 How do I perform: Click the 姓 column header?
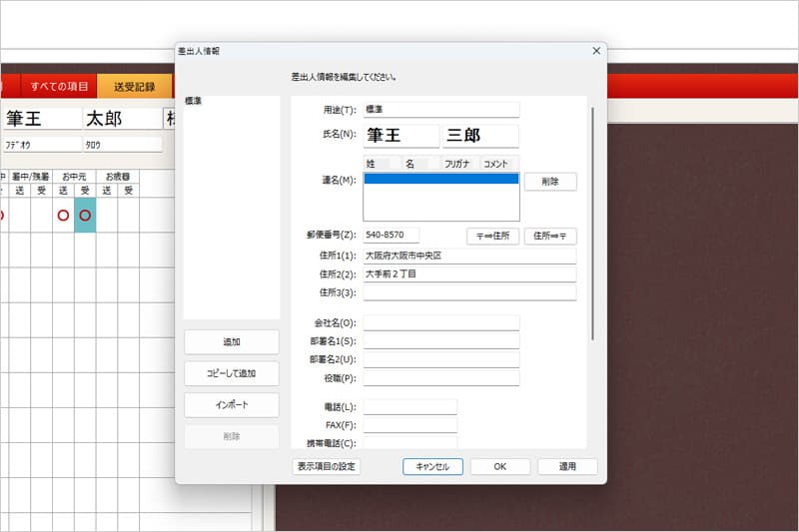point(382,164)
